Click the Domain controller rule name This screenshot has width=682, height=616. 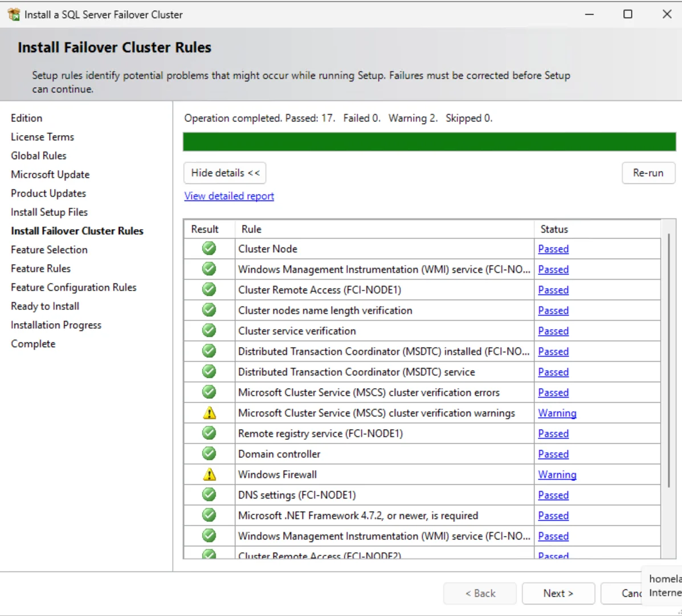click(279, 454)
